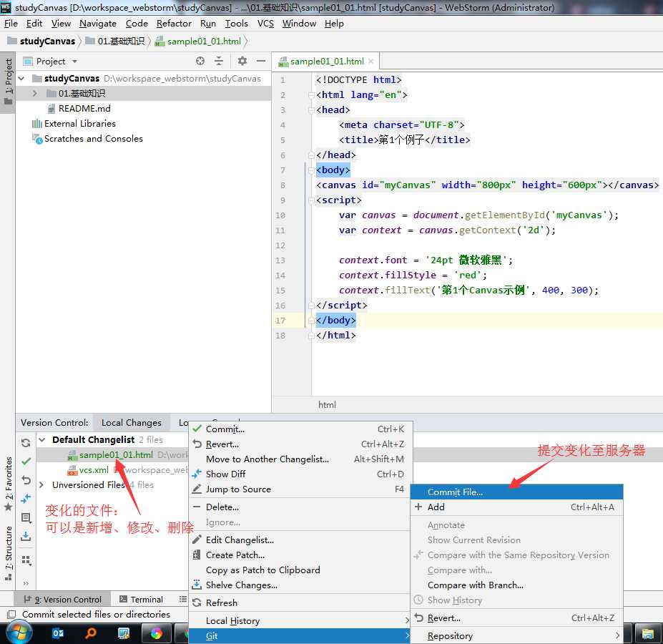Screen dimensions: 663x644
Task: Choose Compare with Branch... in Git submenu
Action: point(516,585)
